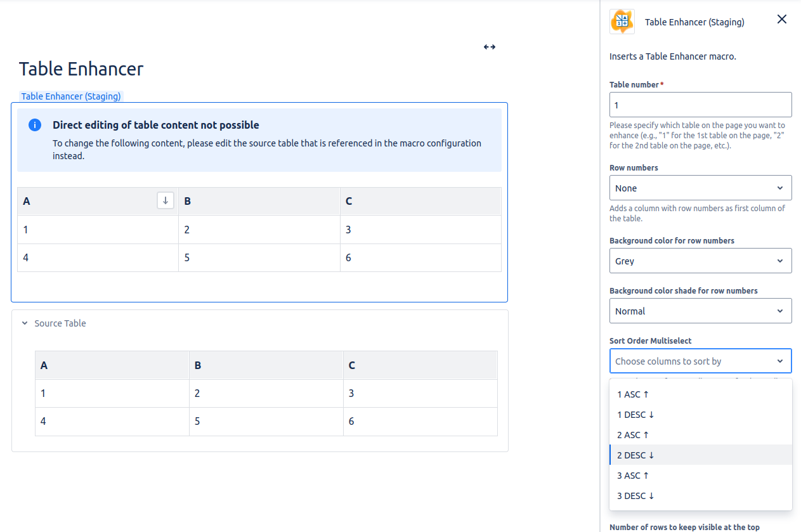The width and height of the screenshot is (801, 532).
Task: Click the descending sort arrow in column A header
Action: pyautogui.click(x=165, y=200)
